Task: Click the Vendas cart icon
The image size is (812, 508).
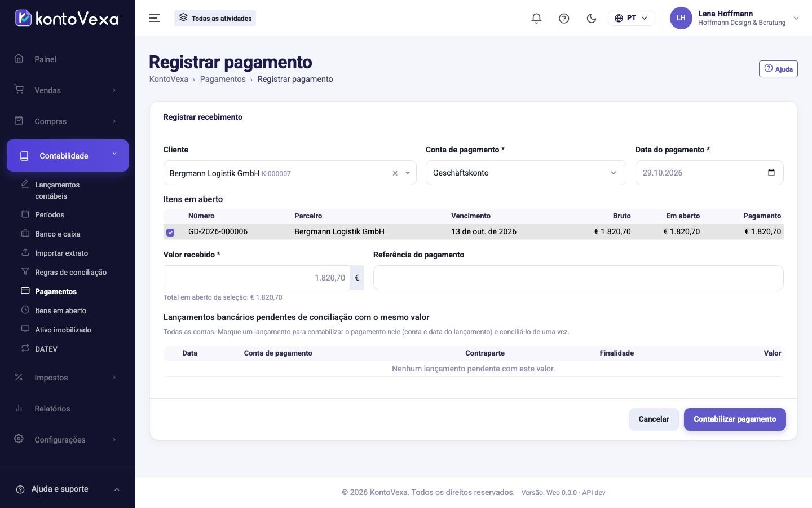Action: (x=19, y=90)
